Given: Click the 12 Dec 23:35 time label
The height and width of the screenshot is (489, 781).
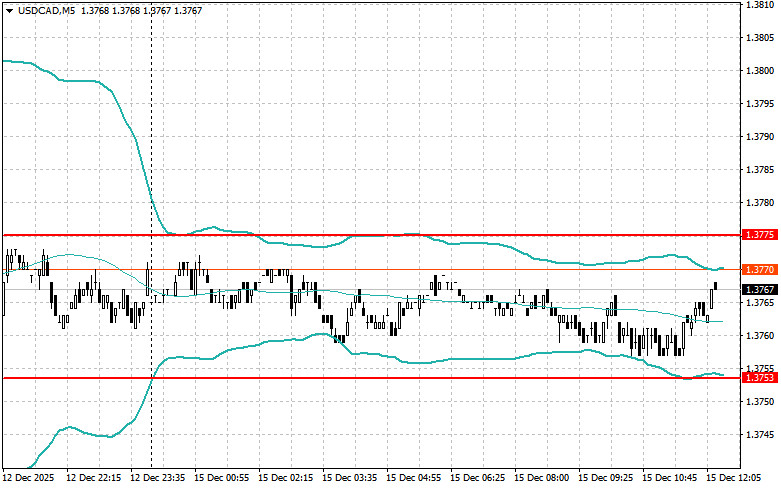Looking at the screenshot, I should (x=157, y=478).
